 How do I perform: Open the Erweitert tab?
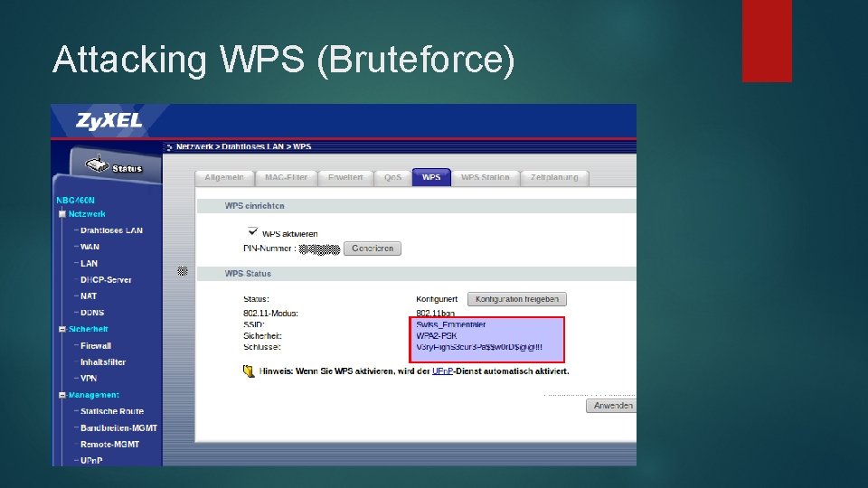coord(345,178)
